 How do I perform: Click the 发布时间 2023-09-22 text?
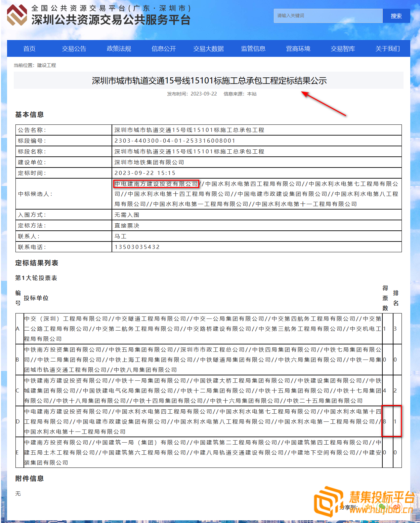point(192,94)
